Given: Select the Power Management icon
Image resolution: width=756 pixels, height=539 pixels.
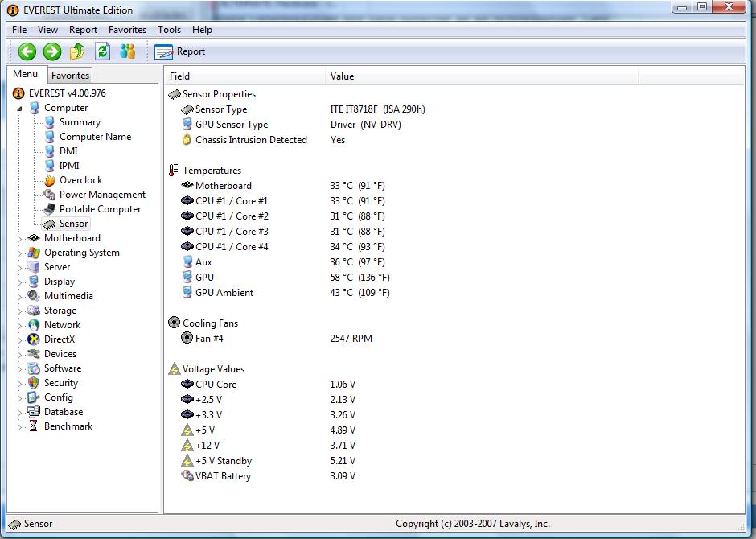Looking at the screenshot, I should click(49, 195).
